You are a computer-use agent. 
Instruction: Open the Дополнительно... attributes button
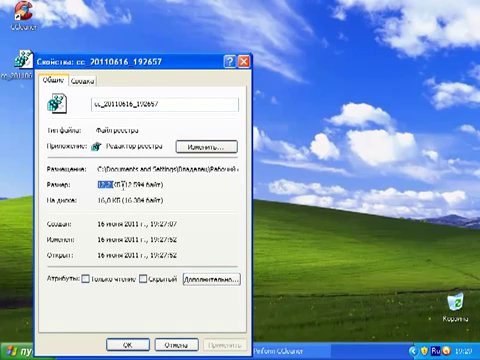pos(212,279)
